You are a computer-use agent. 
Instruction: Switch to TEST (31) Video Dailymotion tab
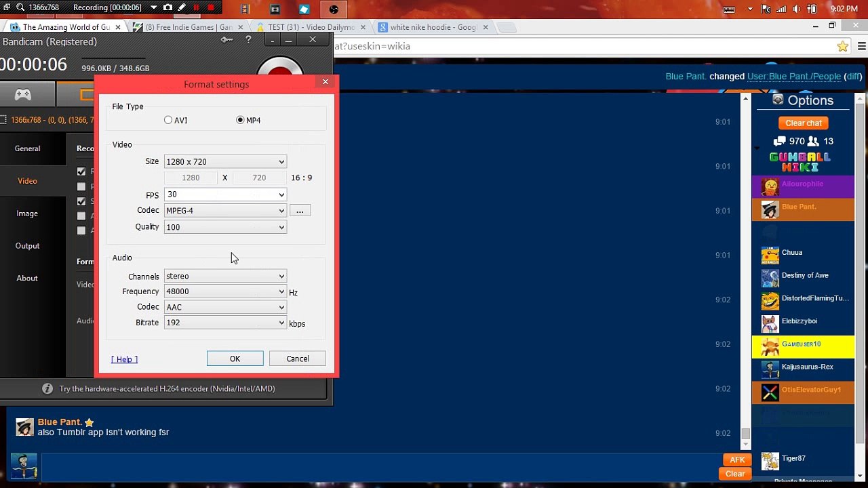pyautogui.click(x=311, y=27)
